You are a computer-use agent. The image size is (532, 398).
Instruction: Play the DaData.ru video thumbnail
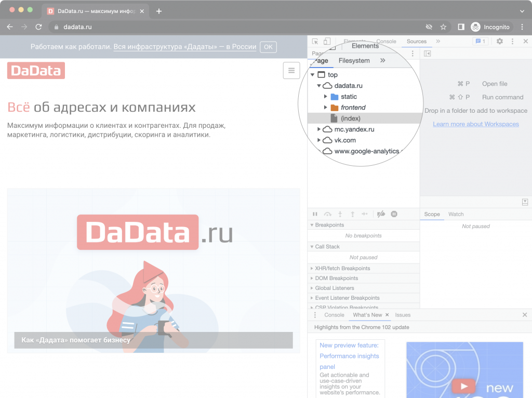153,270
